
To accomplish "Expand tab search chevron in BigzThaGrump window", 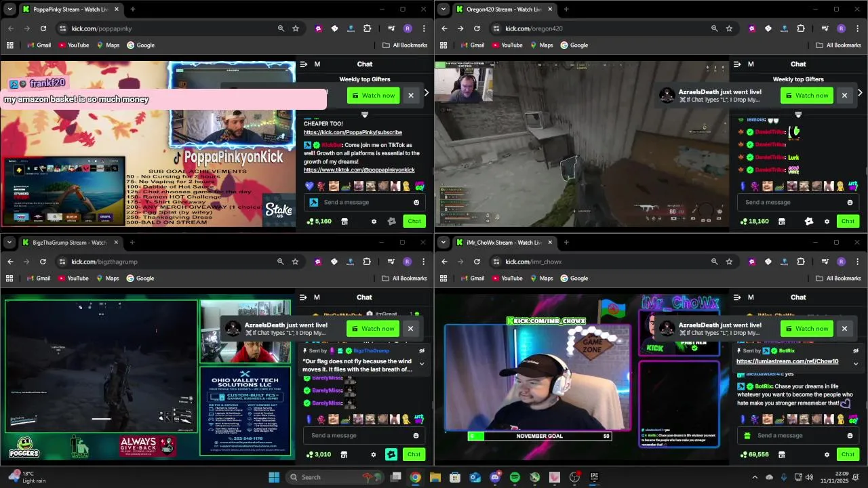I will point(9,242).
